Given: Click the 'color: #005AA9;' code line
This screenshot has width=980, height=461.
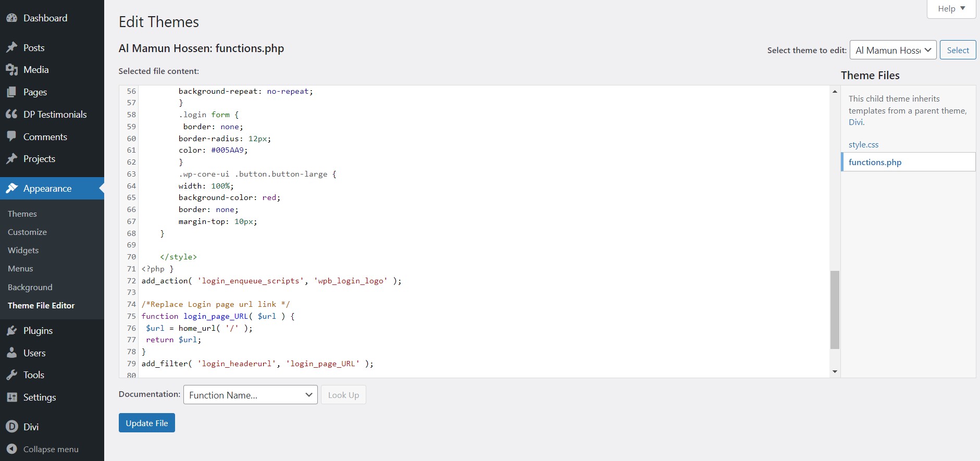Looking at the screenshot, I should (213, 150).
